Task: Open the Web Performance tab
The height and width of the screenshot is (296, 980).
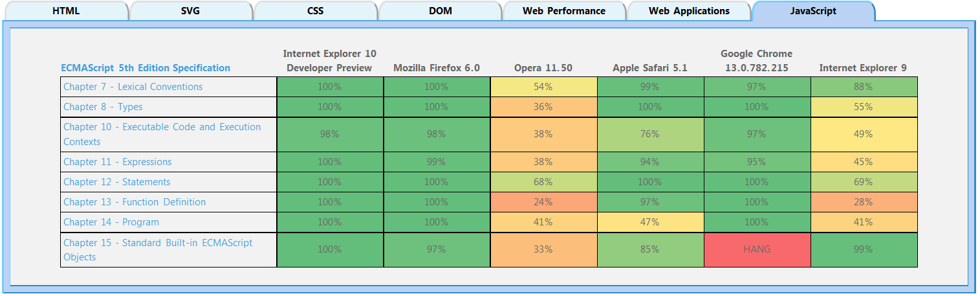Action: pyautogui.click(x=564, y=11)
